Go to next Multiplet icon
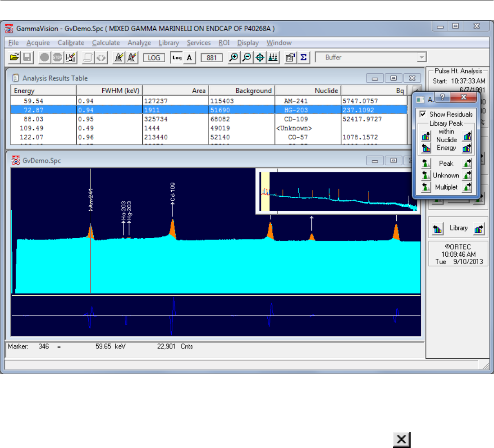Image resolution: width=494 pixels, height=448 pixels. pos(467,187)
